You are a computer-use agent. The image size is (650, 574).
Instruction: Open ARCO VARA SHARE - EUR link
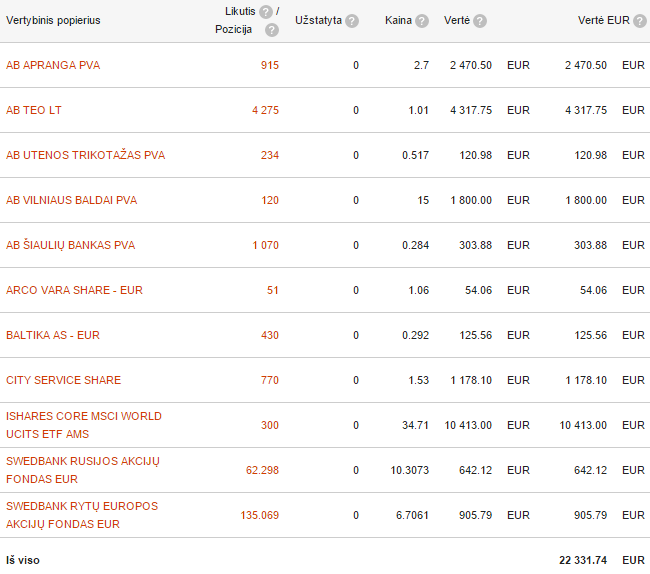point(74,290)
